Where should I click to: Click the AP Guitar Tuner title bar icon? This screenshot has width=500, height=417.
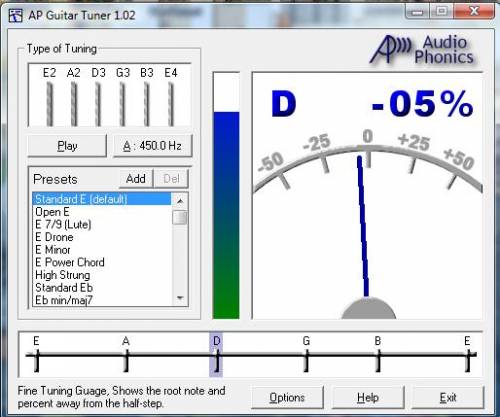(15, 15)
